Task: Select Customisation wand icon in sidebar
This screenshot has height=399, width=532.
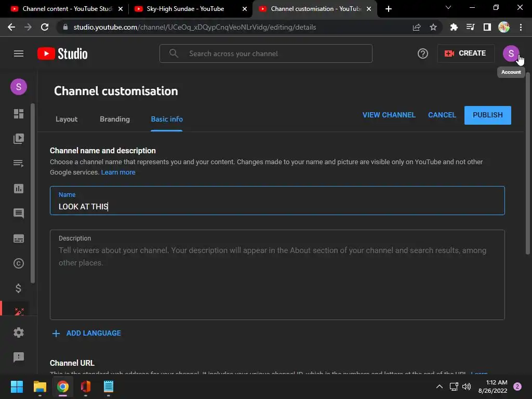Action: click(x=19, y=311)
